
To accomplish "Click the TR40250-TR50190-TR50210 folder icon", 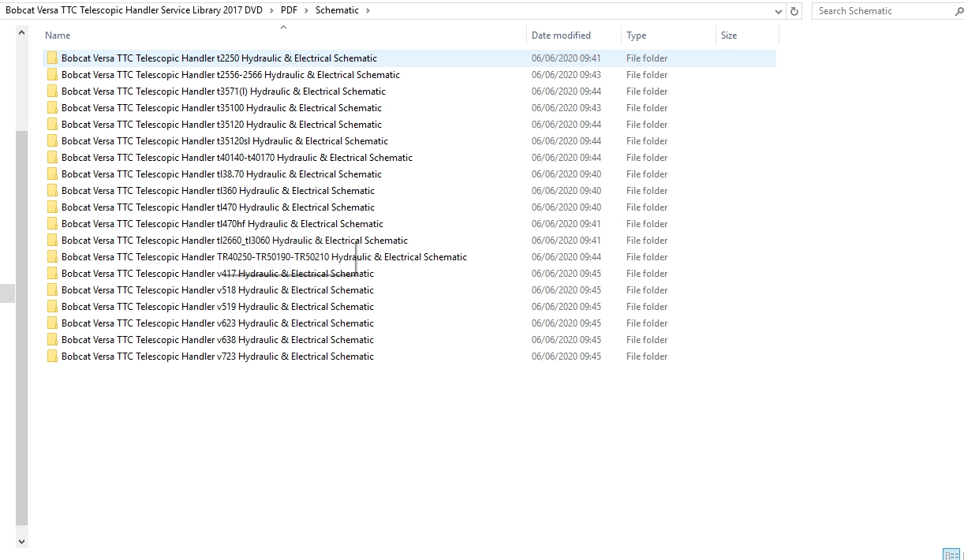I will (52, 257).
